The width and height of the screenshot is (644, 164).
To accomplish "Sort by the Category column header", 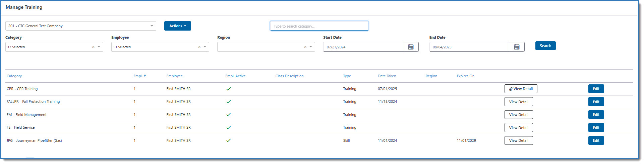I will coord(14,76).
